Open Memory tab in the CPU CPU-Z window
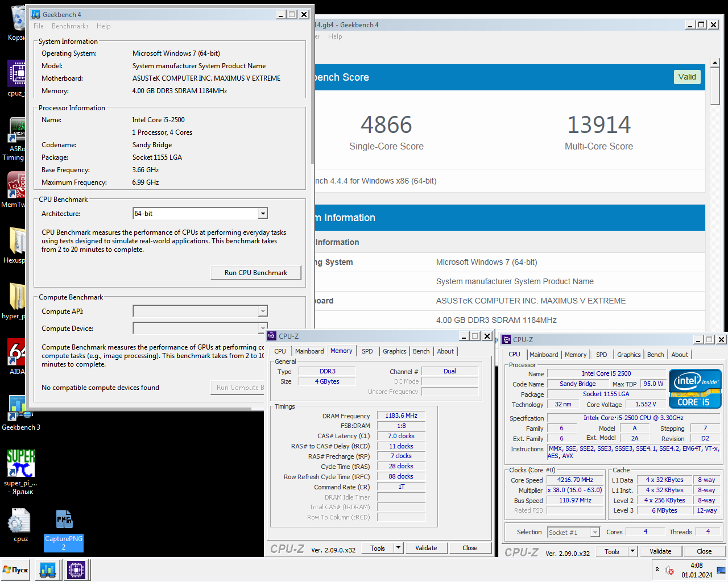The height and width of the screenshot is (582, 728). tap(576, 355)
